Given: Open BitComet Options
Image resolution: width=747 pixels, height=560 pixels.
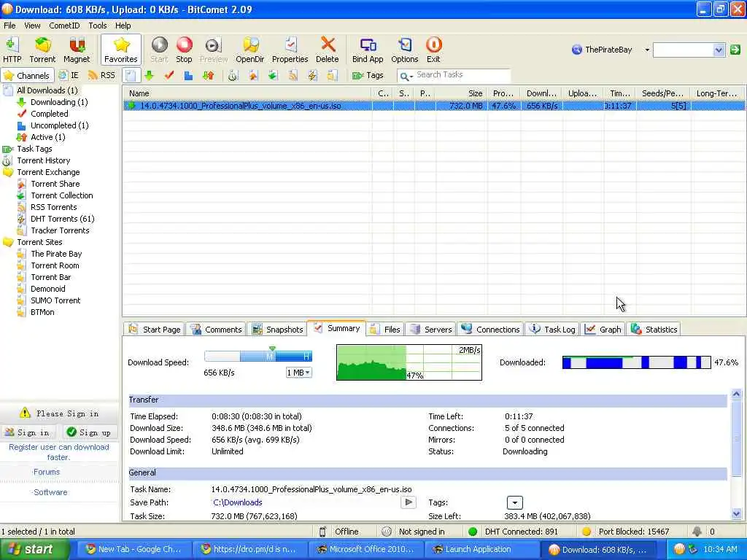Looking at the screenshot, I should [404, 50].
